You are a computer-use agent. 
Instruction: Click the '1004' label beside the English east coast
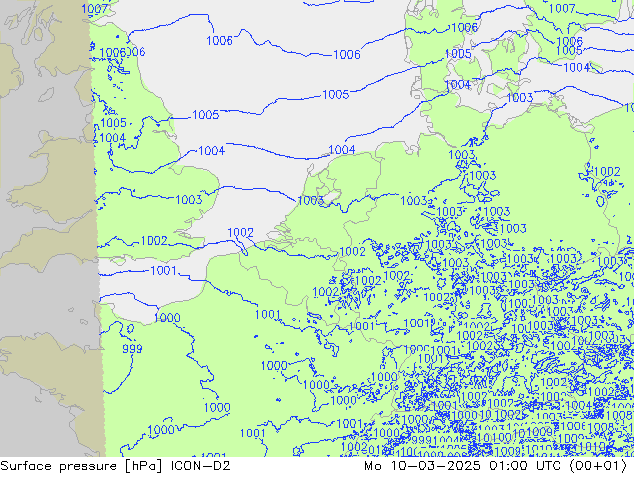click(x=211, y=151)
